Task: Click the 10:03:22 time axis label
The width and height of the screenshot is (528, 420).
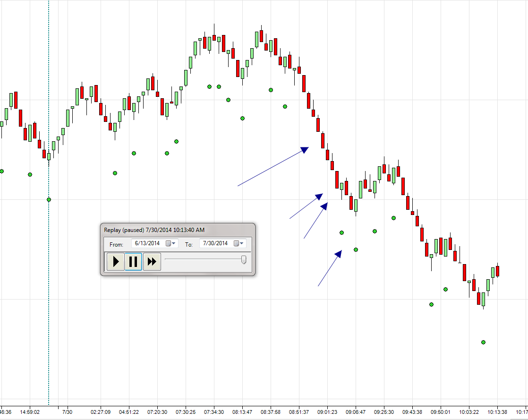Action: (x=469, y=412)
